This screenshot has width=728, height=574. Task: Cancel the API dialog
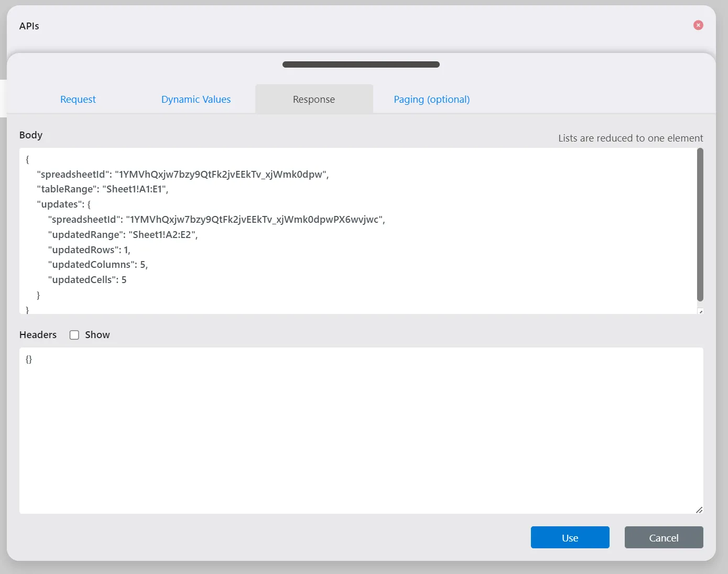click(x=664, y=537)
